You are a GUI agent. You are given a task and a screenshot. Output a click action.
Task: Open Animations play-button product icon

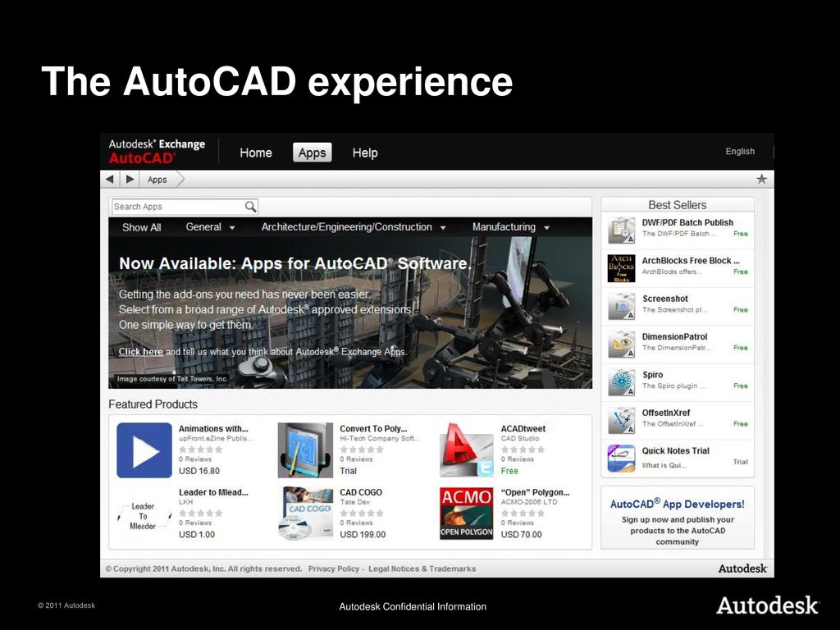coord(144,450)
